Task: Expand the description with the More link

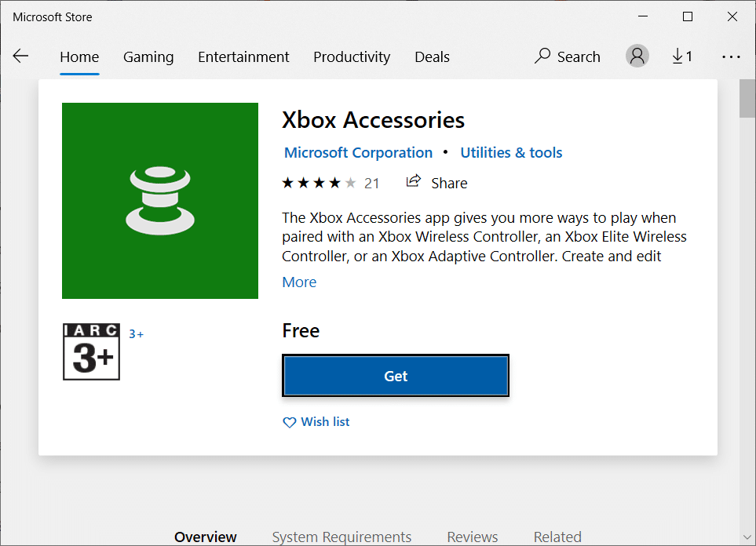Action: click(299, 282)
